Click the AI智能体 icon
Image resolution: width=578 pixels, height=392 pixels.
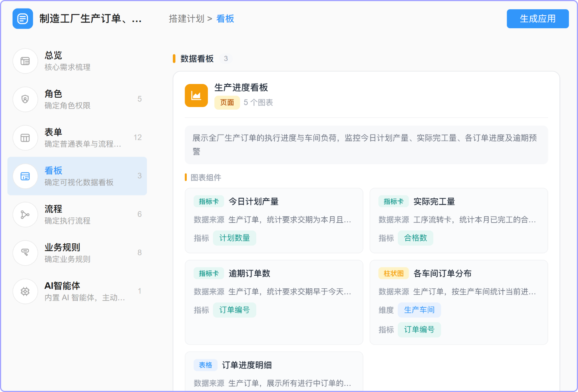click(25, 291)
